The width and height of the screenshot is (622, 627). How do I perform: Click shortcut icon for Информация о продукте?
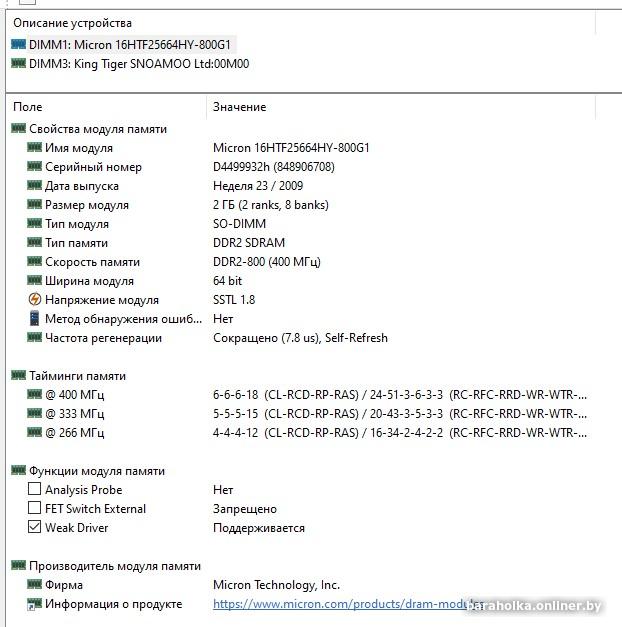pyautogui.click(x=34, y=604)
